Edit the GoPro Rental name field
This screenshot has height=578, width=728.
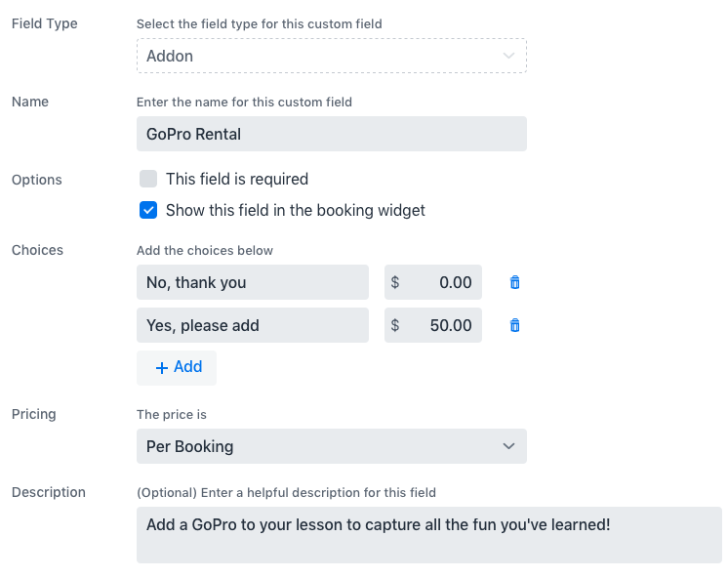pyautogui.click(x=331, y=134)
